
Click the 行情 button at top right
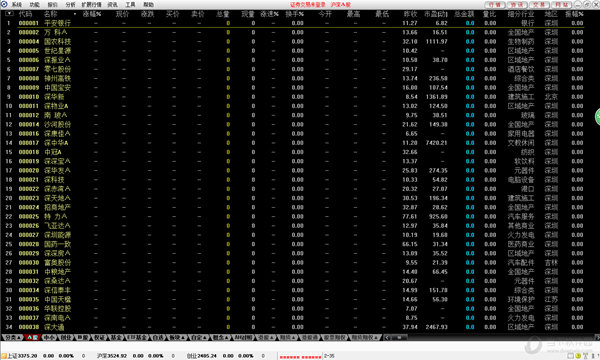495,5
